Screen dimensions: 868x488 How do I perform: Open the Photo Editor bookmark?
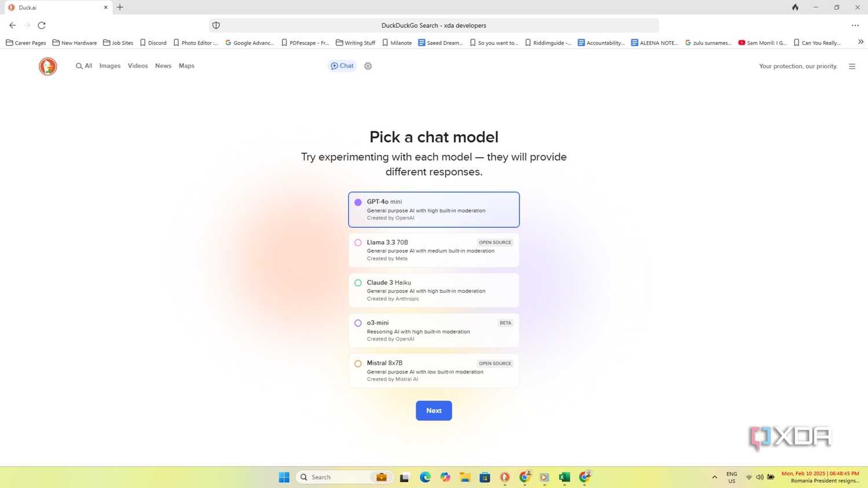coord(196,43)
